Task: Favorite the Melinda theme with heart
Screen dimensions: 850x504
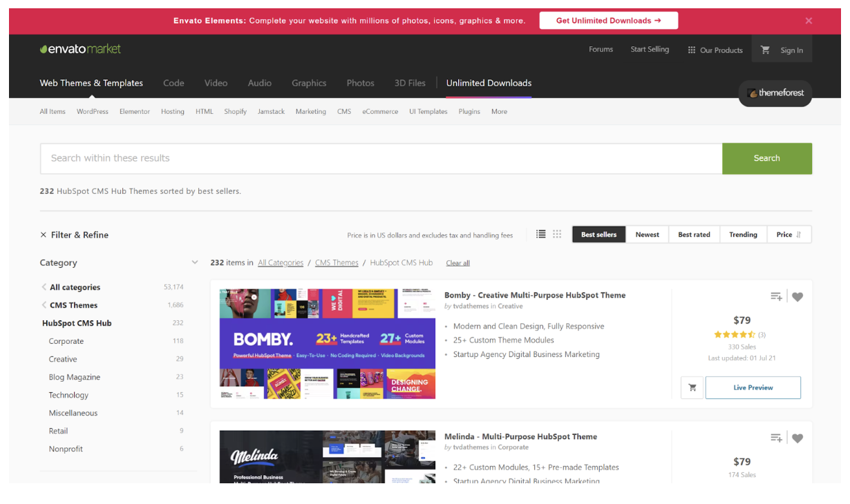Action: [797, 438]
